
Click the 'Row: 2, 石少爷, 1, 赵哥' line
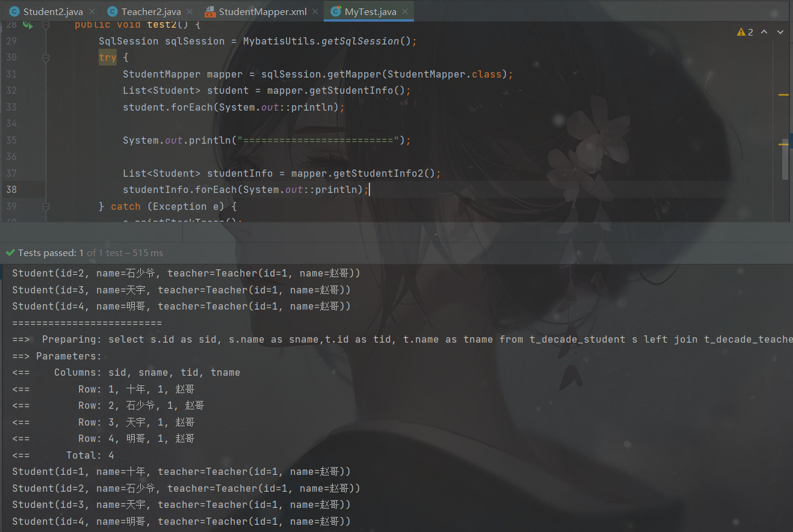(x=141, y=405)
